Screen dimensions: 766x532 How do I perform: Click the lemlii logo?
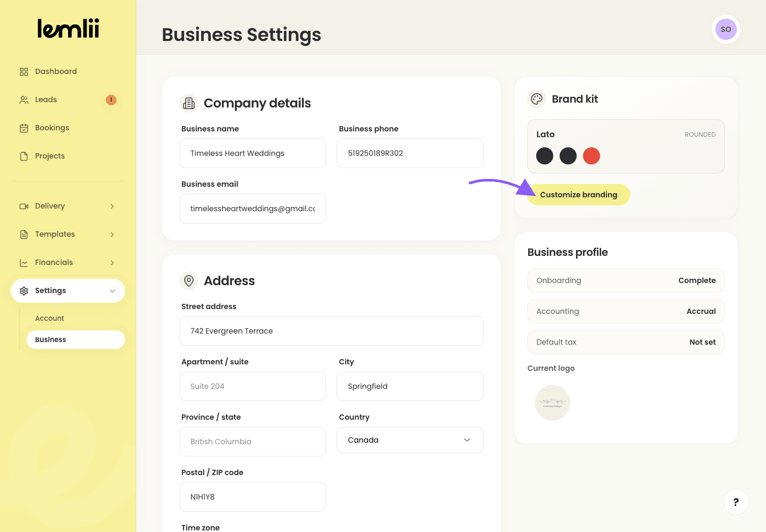pyautogui.click(x=68, y=29)
